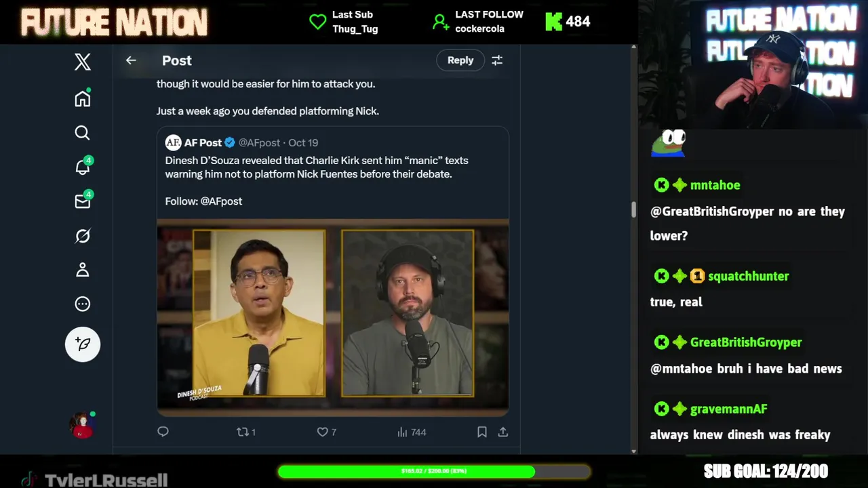Image resolution: width=868 pixels, height=488 pixels.
Task: Click the Post heading text
Action: coord(177,60)
